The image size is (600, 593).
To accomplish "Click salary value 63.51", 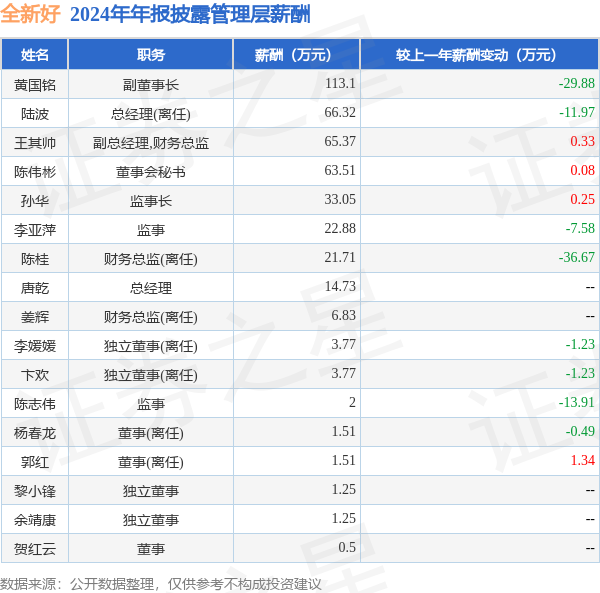I will (340, 171).
